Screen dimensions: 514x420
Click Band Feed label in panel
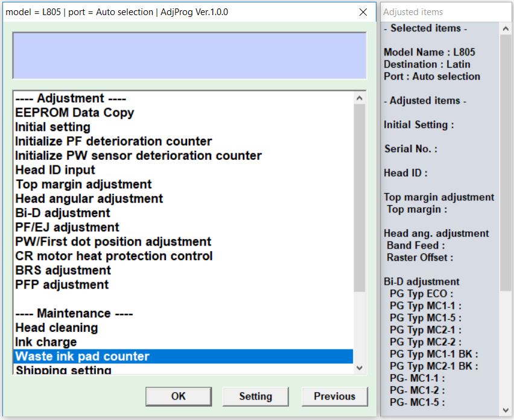click(x=416, y=245)
